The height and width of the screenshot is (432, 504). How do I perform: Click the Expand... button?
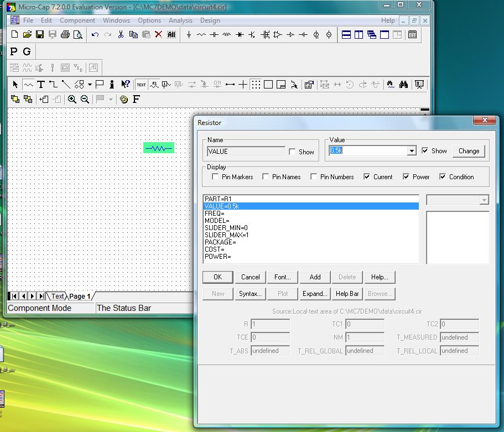click(x=315, y=294)
